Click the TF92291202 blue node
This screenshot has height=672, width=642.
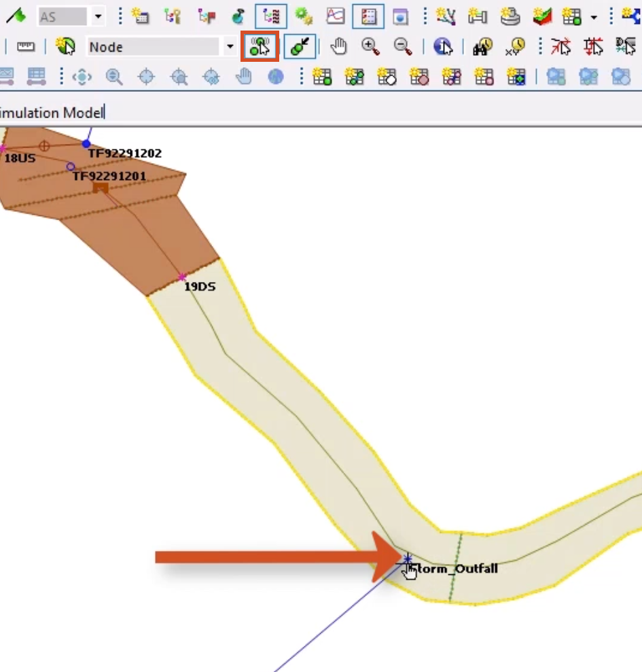(x=86, y=143)
